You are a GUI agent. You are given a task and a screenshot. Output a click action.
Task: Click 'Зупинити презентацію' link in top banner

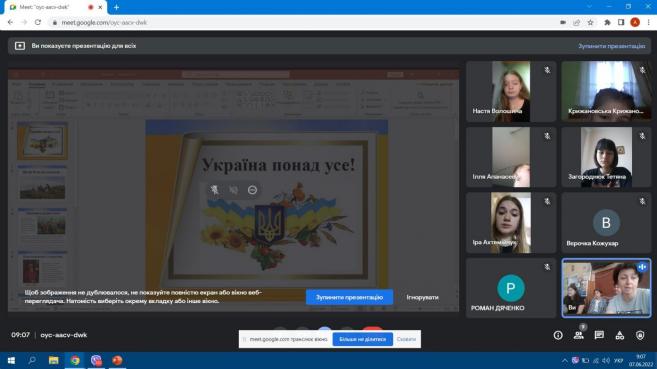coord(612,46)
